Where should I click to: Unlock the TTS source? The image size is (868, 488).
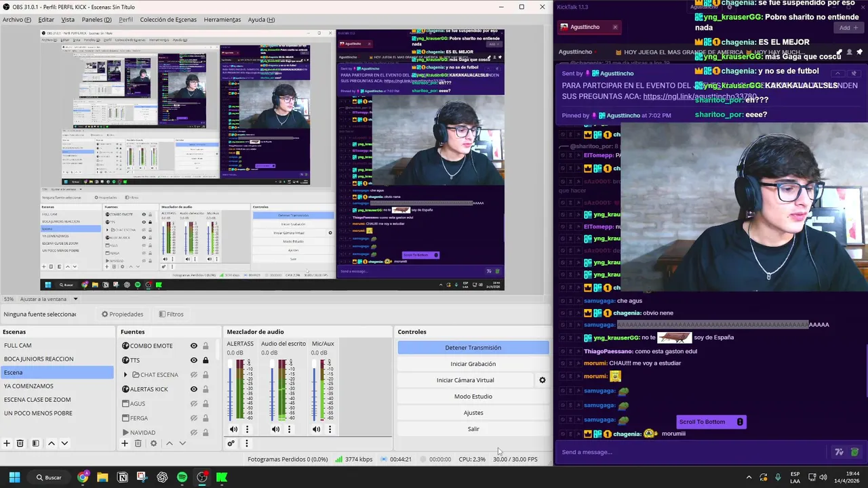pos(205,360)
